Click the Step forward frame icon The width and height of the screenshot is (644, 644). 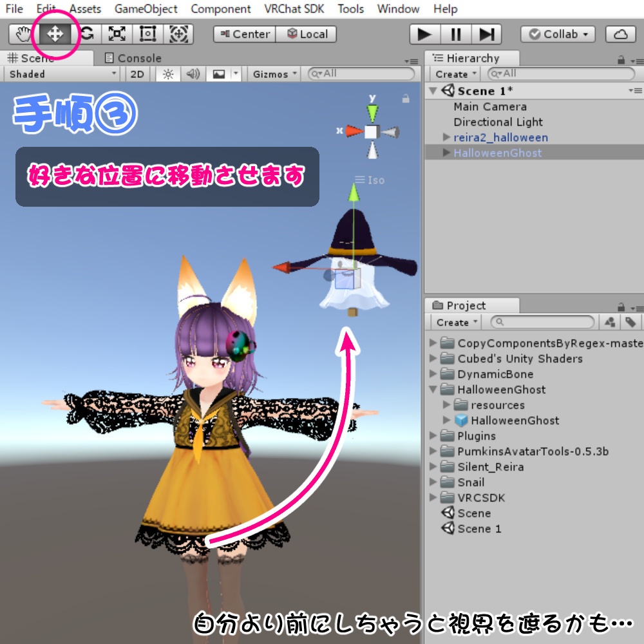(489, 33)
